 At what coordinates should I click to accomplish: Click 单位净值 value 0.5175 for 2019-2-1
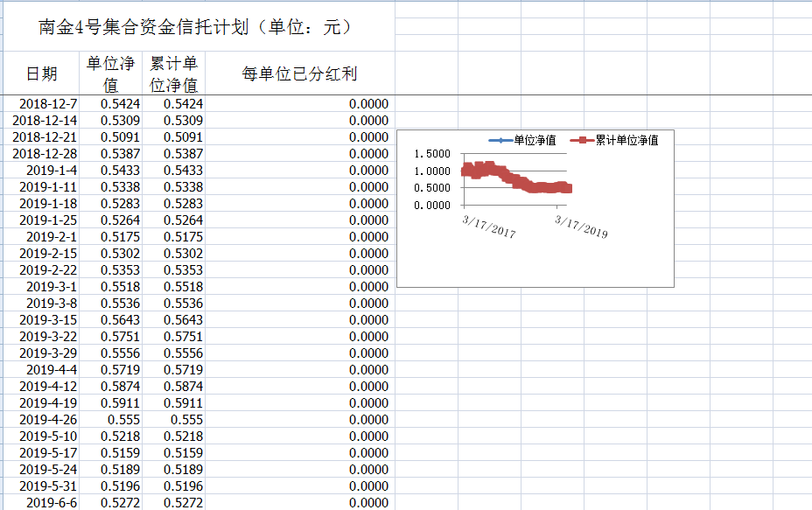point(110,236)
